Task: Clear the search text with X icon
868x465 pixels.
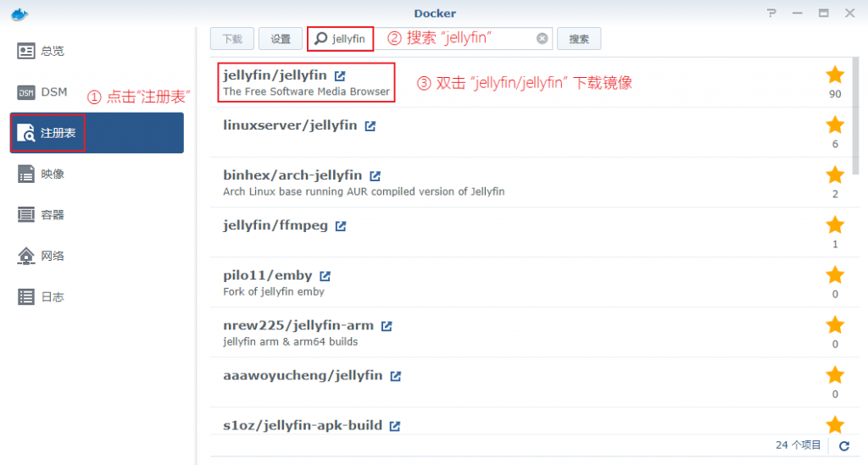Action: 542,38
